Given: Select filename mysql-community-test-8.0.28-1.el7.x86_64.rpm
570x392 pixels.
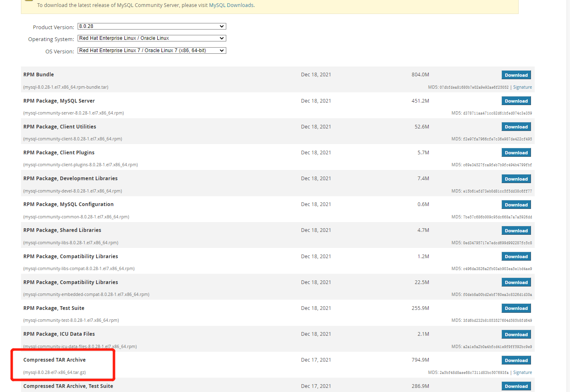Looking at the screenshot, I should pos(71,320).
